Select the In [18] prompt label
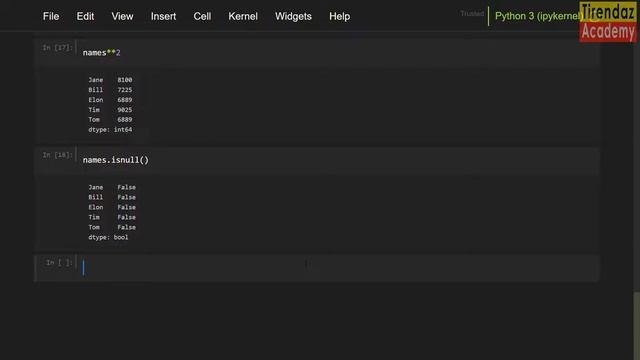The width and height of the screenshot is (640, 360). tap(57, 155)
